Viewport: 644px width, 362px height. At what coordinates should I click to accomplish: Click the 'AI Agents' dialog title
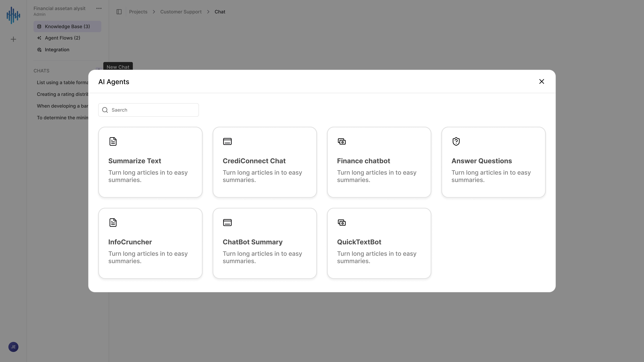(114, 82)
